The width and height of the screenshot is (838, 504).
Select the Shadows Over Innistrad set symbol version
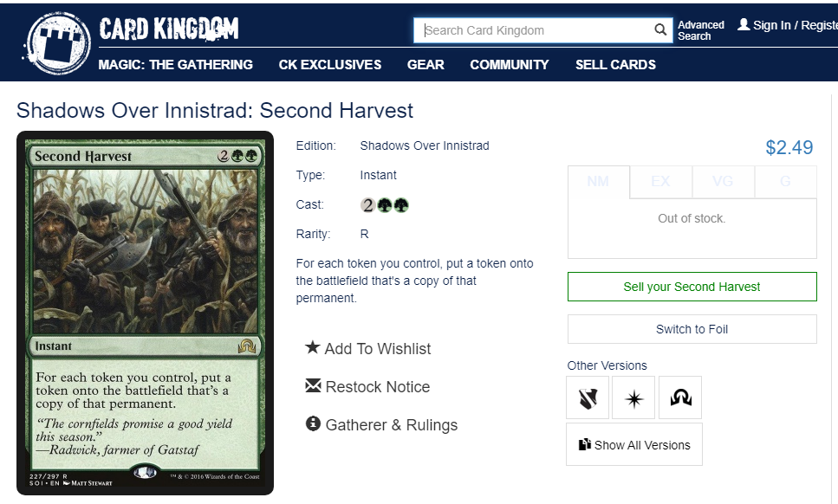click(x=680, y=397)
